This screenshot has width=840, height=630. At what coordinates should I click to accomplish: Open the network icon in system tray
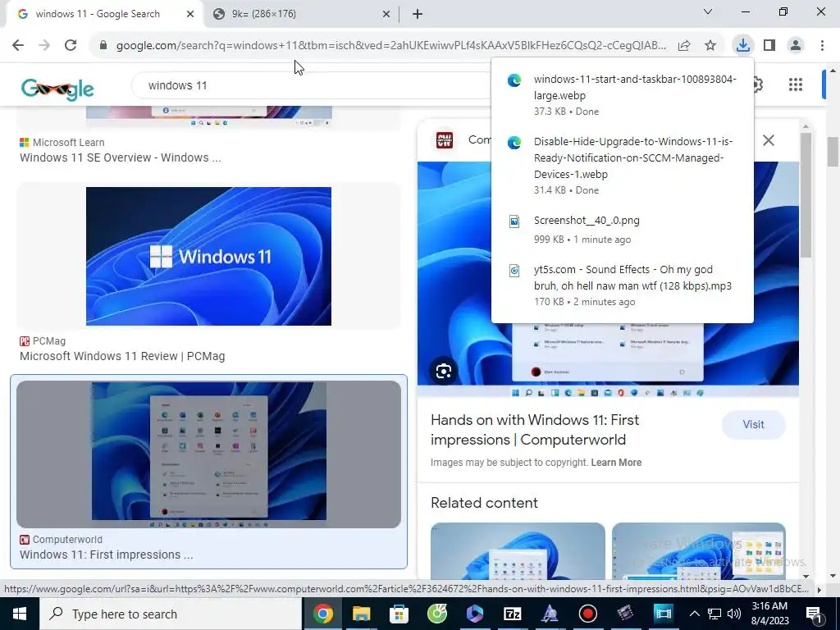[714, 614]
